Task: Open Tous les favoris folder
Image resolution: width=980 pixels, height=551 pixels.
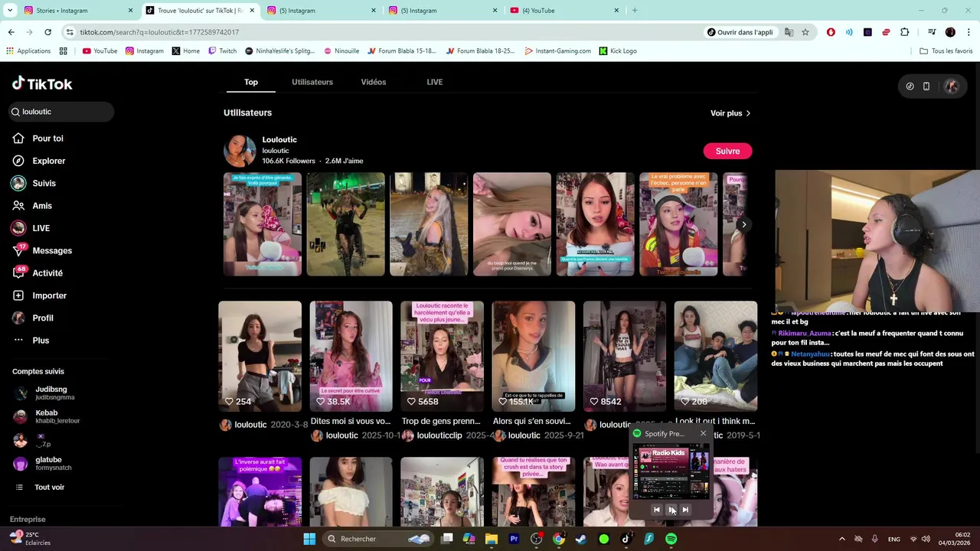Action: click(x=946, y=51)
